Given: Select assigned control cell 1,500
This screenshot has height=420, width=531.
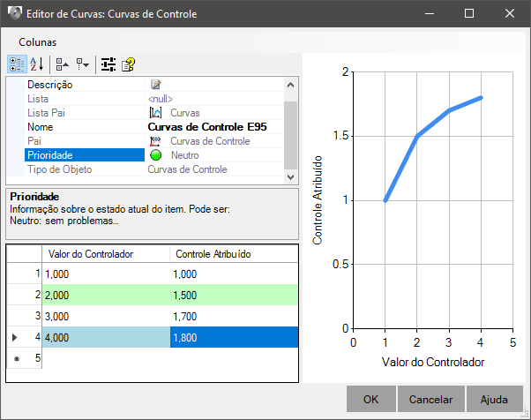Looking at the screenshot, I should coord(234,295).
